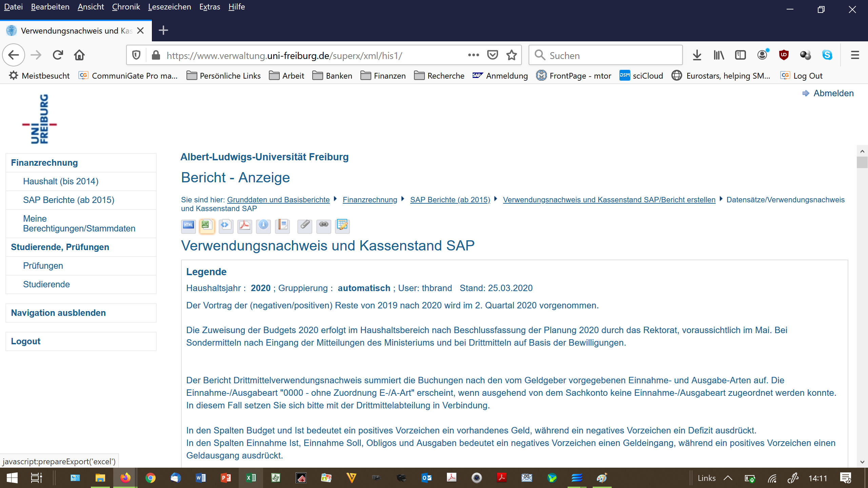Close the Verwendungsnachweis tab
This screenshot has width=868, height=488.
[x=140, y=31]
